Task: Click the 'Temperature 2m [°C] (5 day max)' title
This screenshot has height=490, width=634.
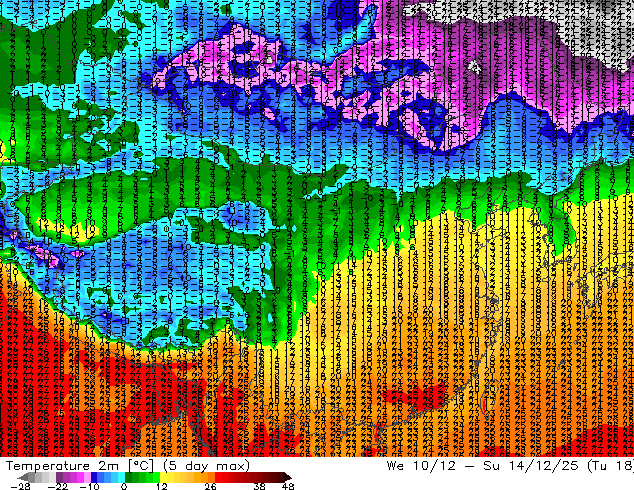Action: click(128, 466)
